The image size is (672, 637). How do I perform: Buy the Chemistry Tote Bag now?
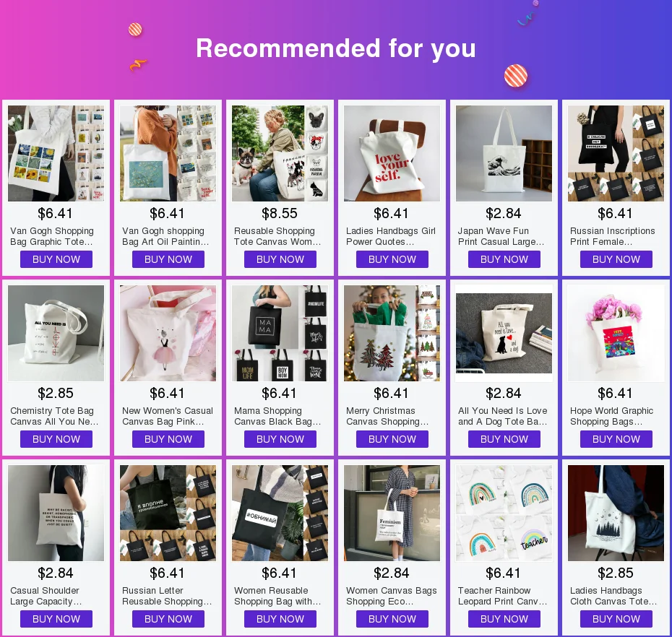point(56,439)
